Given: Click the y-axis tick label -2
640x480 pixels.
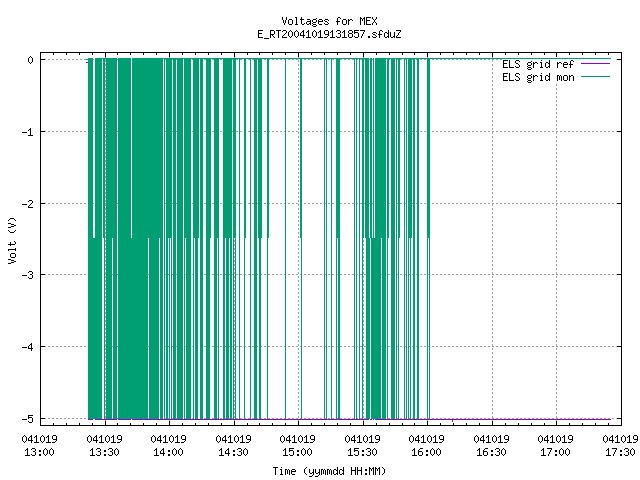Looking at the screenshot, I should (28, 204).
